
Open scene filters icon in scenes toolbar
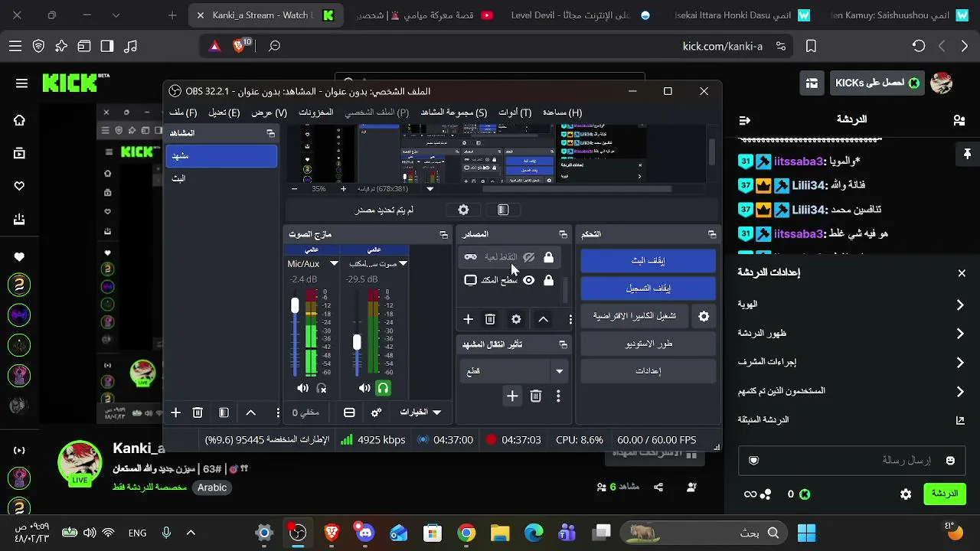pos(224,412)
